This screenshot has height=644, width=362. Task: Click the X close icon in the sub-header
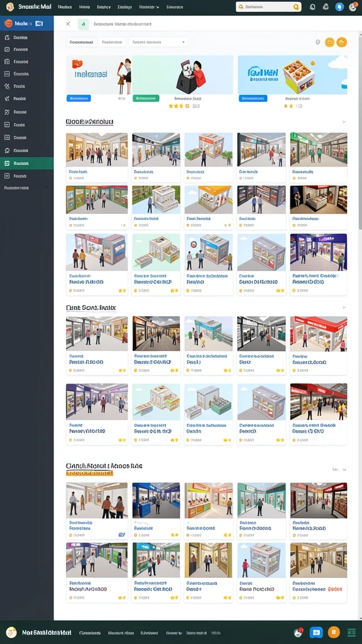coord(68,24)
